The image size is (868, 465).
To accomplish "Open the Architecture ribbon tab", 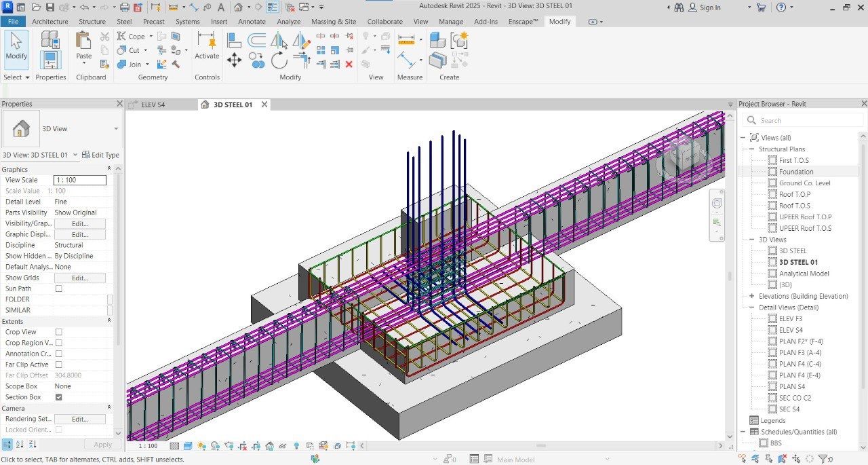I will [x=50, y=22].
